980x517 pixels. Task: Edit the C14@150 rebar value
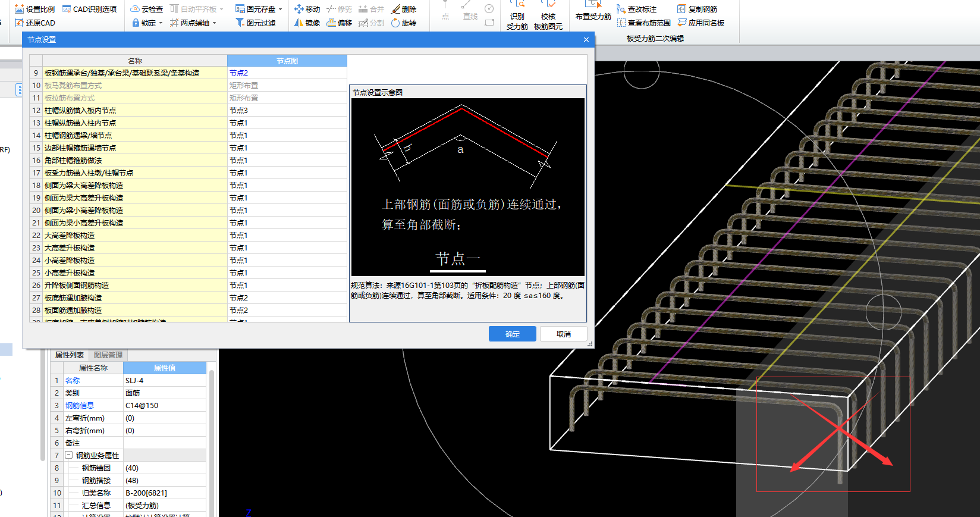[165, 405]
